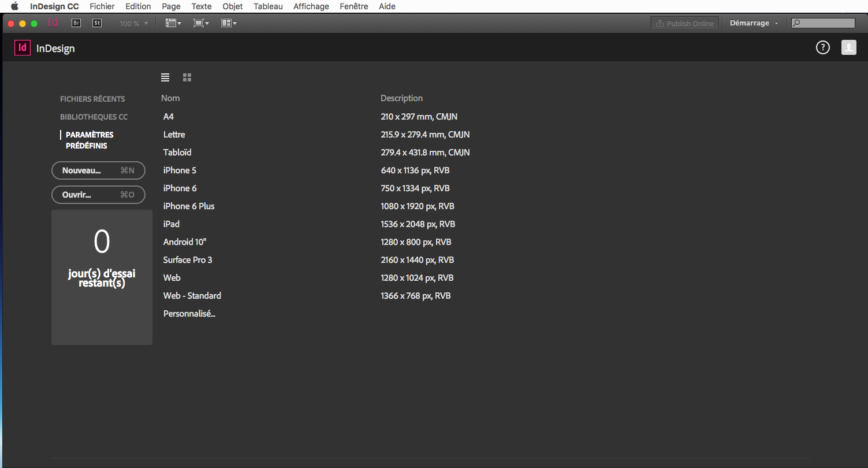Choose the Personnalisé... preset
This screenshot has width=868, height=468.
click(189, 314)
